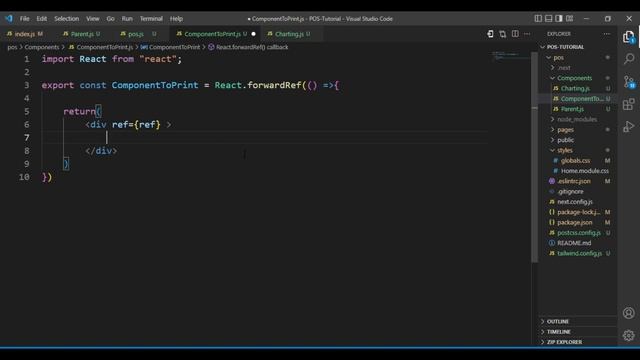Open Home.module.css file
This screenshot has width=640, height=360.
(x=578, y=171)
